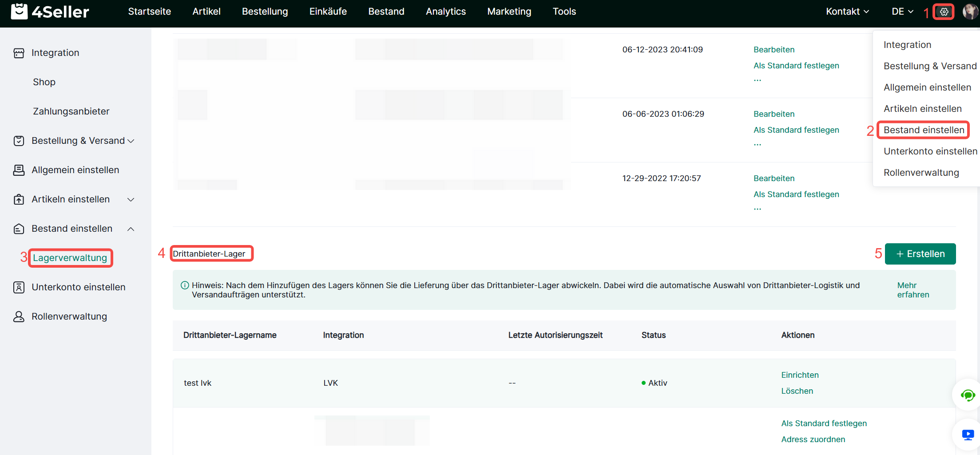Select Bestand einstellen in settings dropdown
This screenshot has height=455, width=980.
924,130
